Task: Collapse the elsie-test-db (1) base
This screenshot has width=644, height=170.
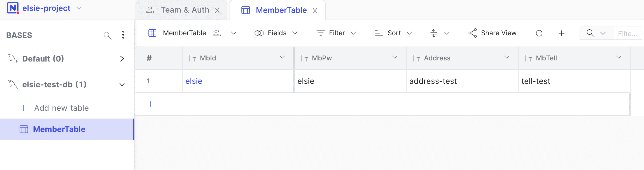Action: click(122, 84)
